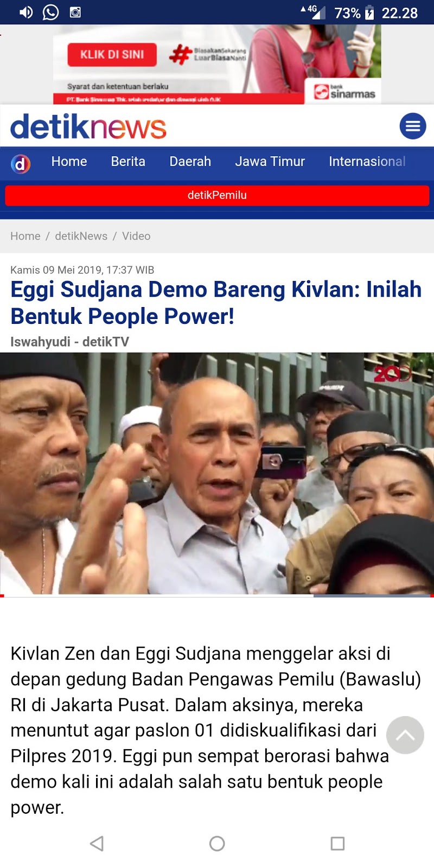Select the Daerah nav tab
434x868 pixels.
pos(190,162)
